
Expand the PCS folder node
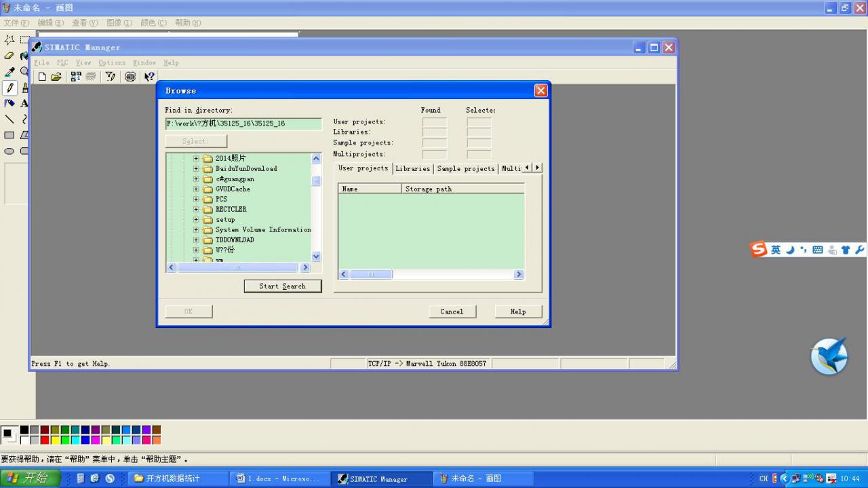[x=196, y=200]
